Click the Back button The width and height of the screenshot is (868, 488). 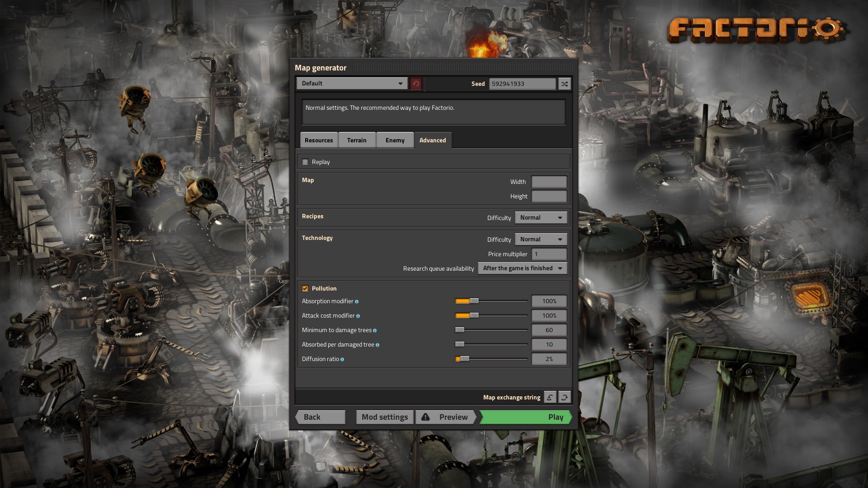(x=320, y=417)
